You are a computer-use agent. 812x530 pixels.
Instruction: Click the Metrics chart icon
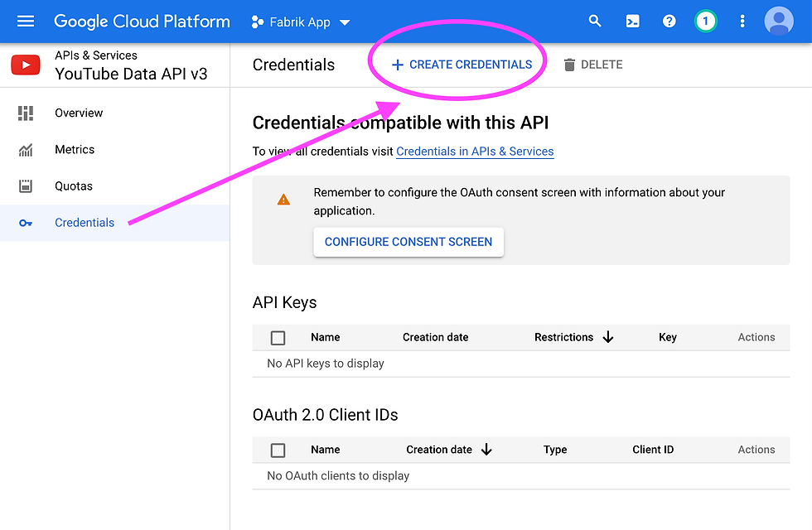(x=26, y=150)
